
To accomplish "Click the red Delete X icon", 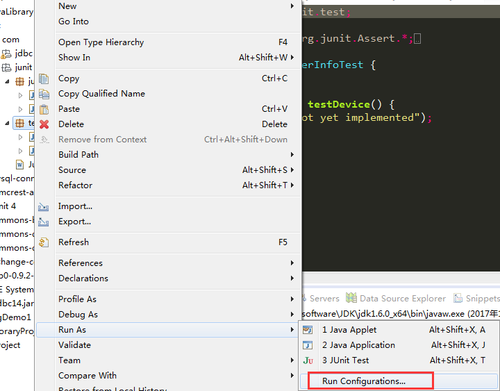I will pyautogui.click(x=44, y=124).
